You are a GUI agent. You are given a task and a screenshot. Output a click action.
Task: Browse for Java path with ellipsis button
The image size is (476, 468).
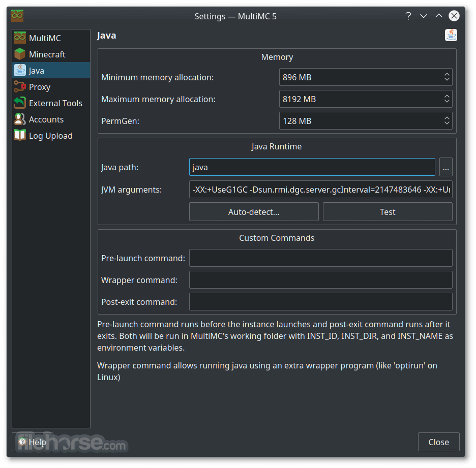coord(445,167)
